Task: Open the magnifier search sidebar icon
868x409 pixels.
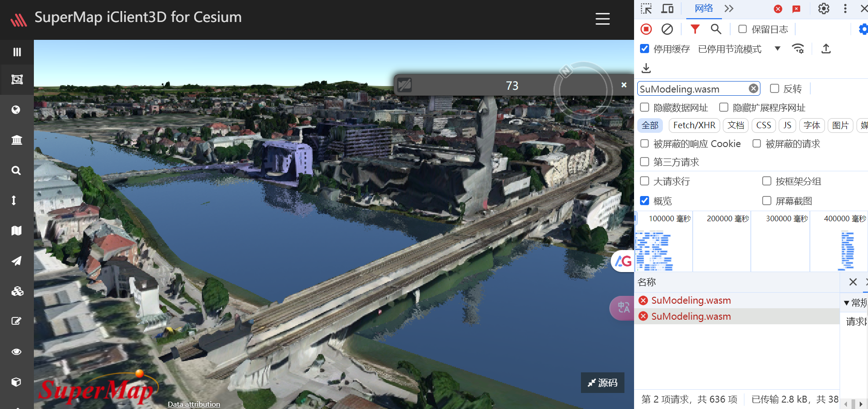Action: 16,170
